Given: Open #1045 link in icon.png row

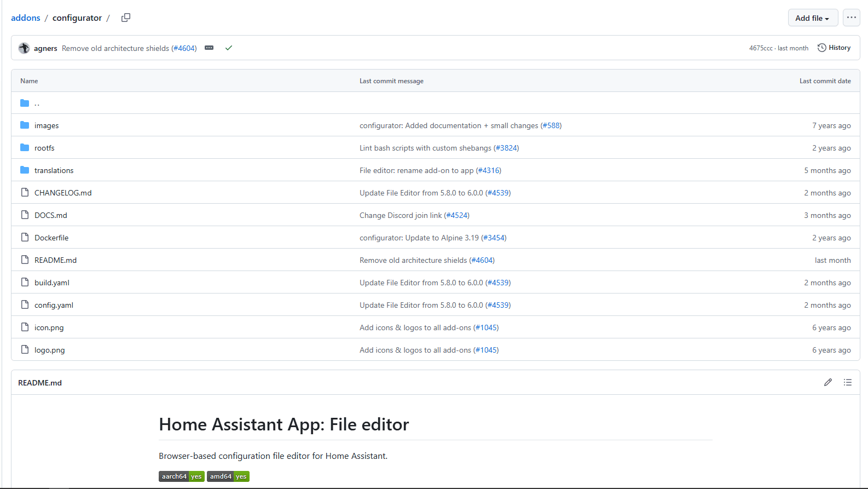Looking at the screenshot, I should click(486, 328).
